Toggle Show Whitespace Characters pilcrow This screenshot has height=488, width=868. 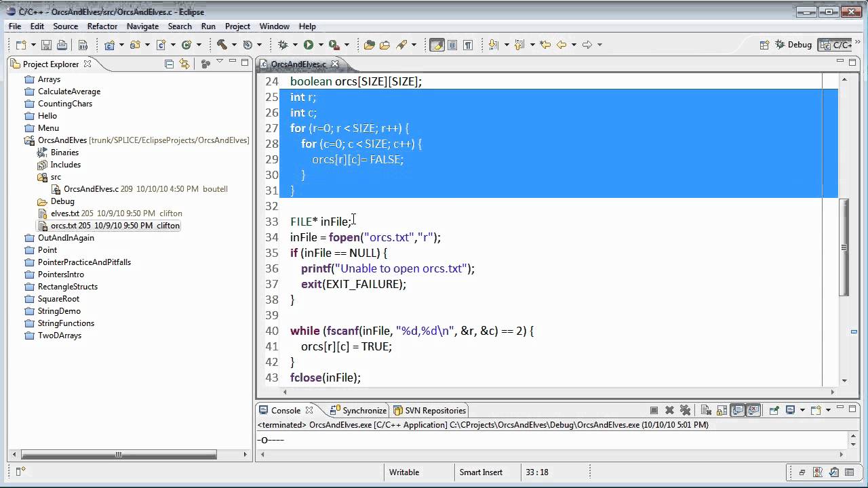(468, 45)
